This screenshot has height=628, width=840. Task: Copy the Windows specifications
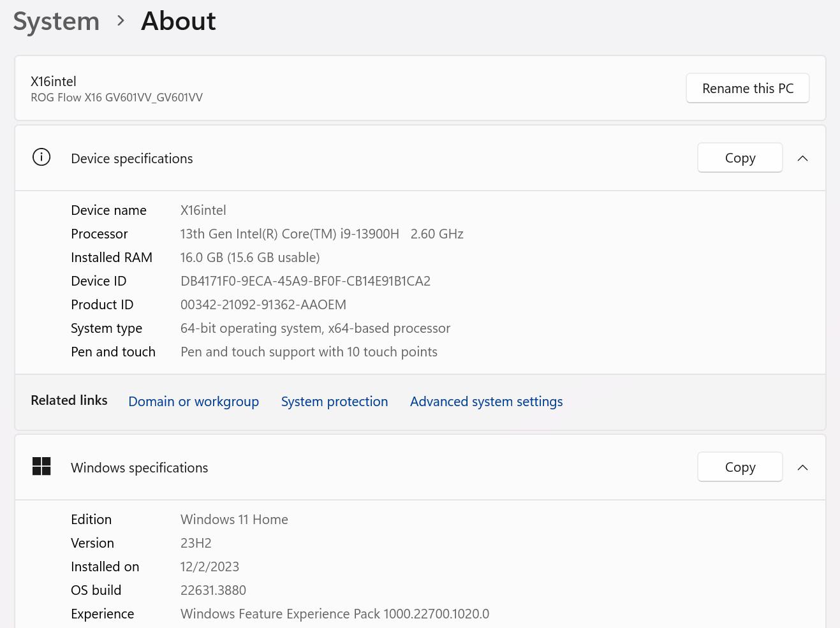pos(740,467)
